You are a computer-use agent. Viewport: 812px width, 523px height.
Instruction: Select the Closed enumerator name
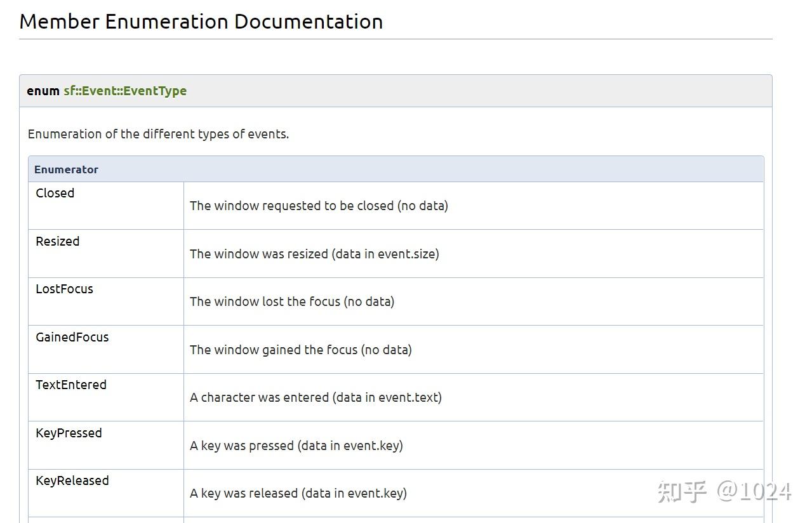[x=55, y=193]
